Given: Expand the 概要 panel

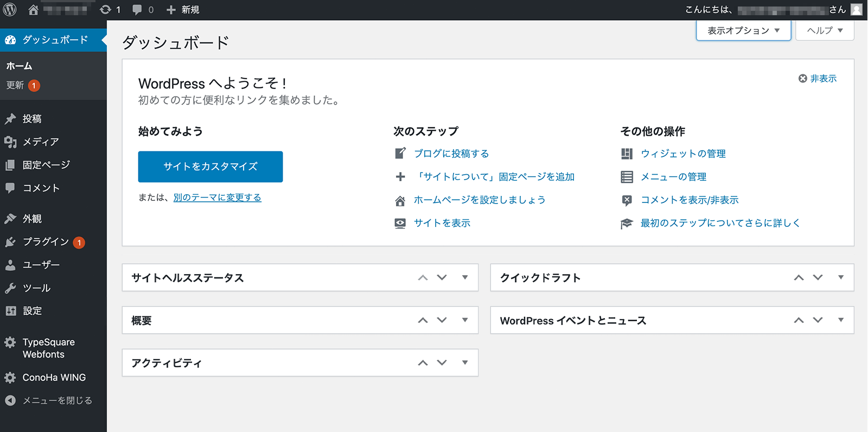Looking at the screenshot, I should [465, 320].
